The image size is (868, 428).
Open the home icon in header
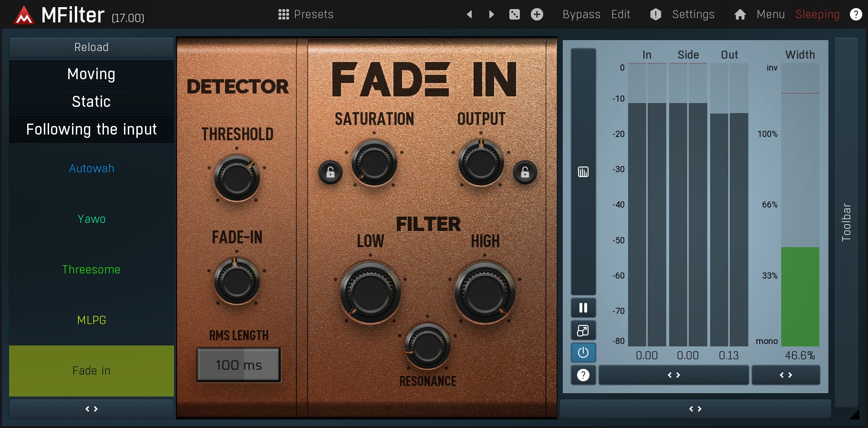coord(740,14)
